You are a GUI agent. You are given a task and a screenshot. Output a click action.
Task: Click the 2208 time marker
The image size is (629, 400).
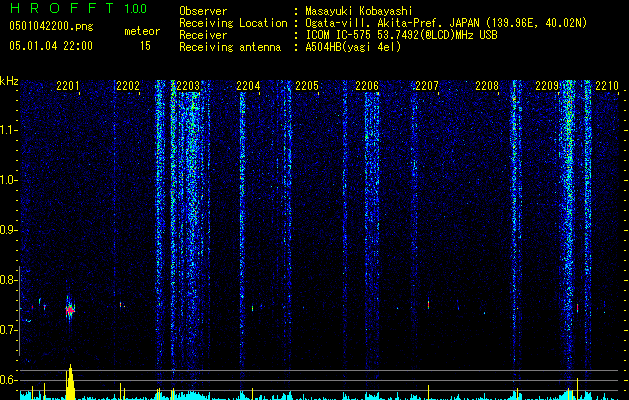click(x=487, y=85)
